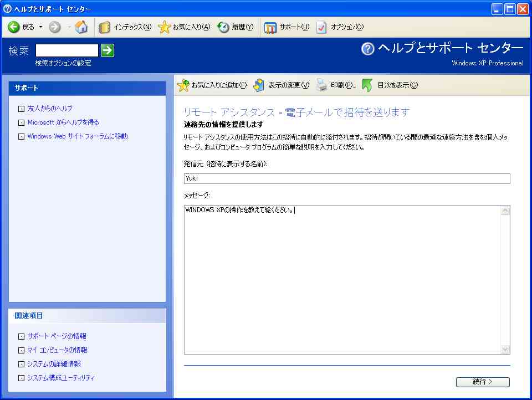Open システムの詳細情報 link
The height and width of the screenshot is (400, 532).
click(x=54, y=364)
